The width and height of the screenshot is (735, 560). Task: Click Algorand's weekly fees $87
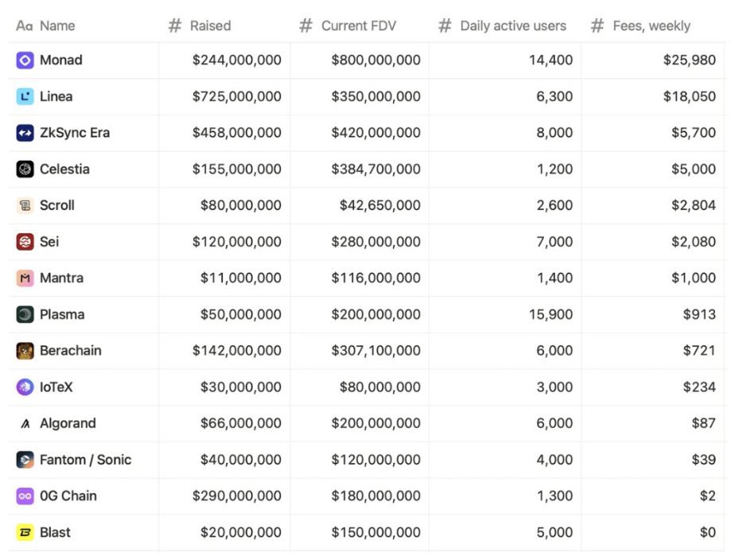(x=704, y=423)
